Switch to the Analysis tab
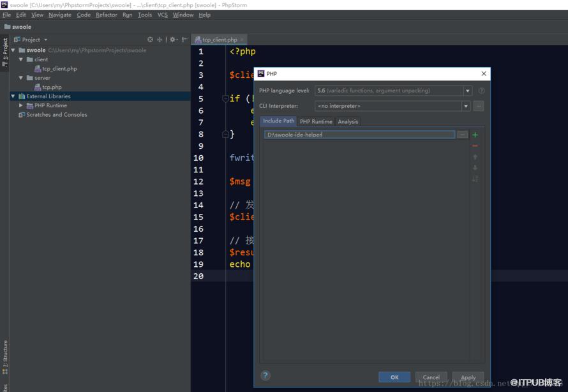This screenshot has width=568, height=392. click(348, 122)
